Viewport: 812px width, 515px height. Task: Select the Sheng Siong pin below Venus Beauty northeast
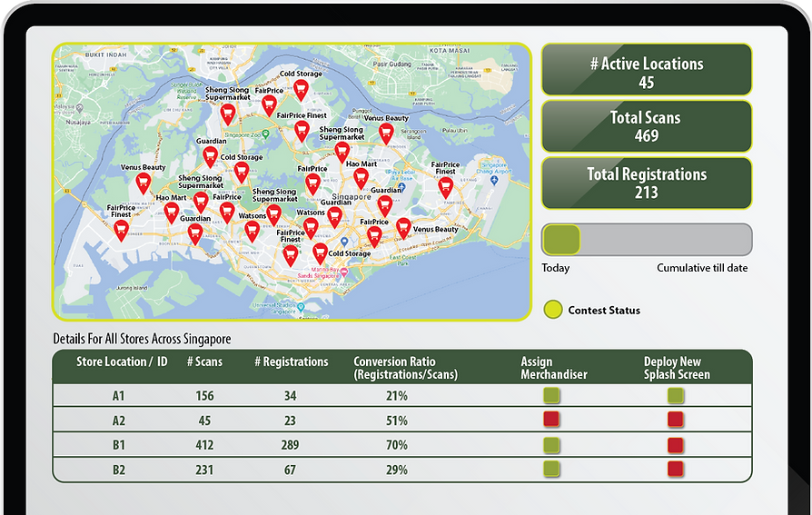click(x=342, y=153)
